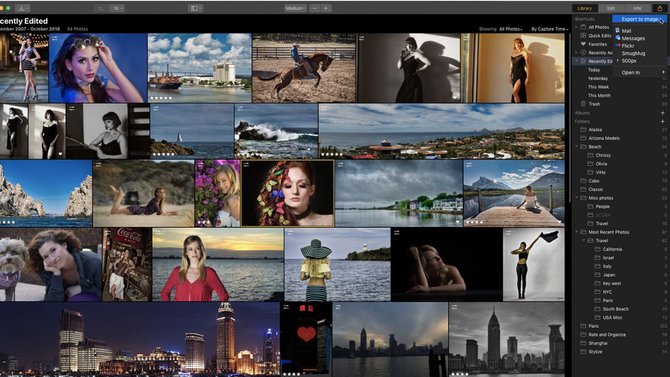Select Flickr in the share menu
This screenshot has height=377, width=670.
coord(628,46)
